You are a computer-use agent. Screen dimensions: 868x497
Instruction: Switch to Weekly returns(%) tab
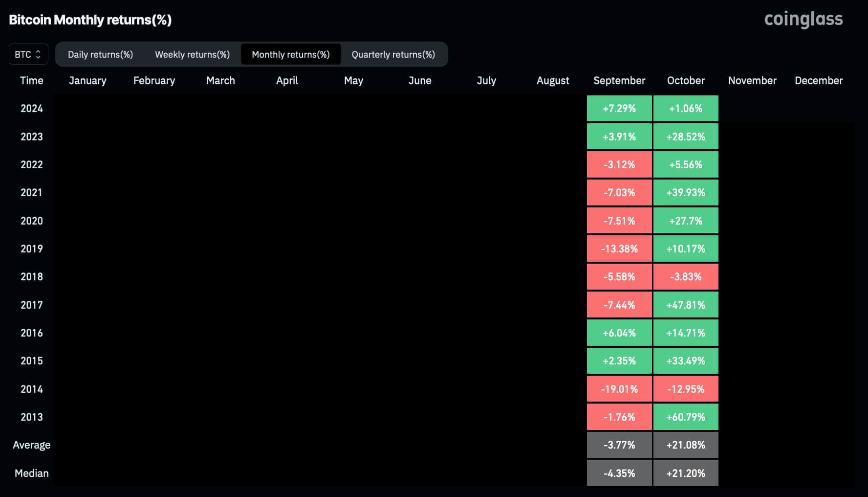192,54
